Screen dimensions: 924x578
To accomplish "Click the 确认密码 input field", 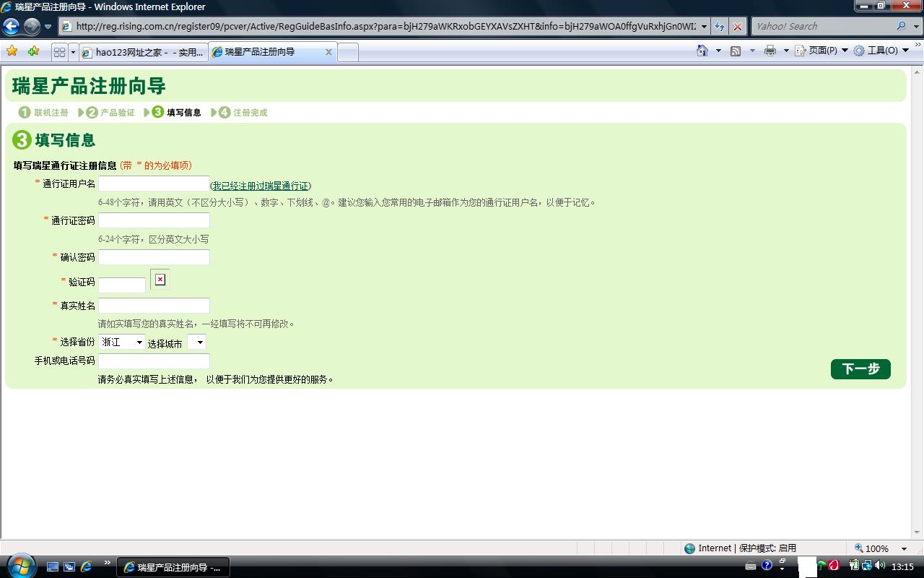I will coord(154,257).
